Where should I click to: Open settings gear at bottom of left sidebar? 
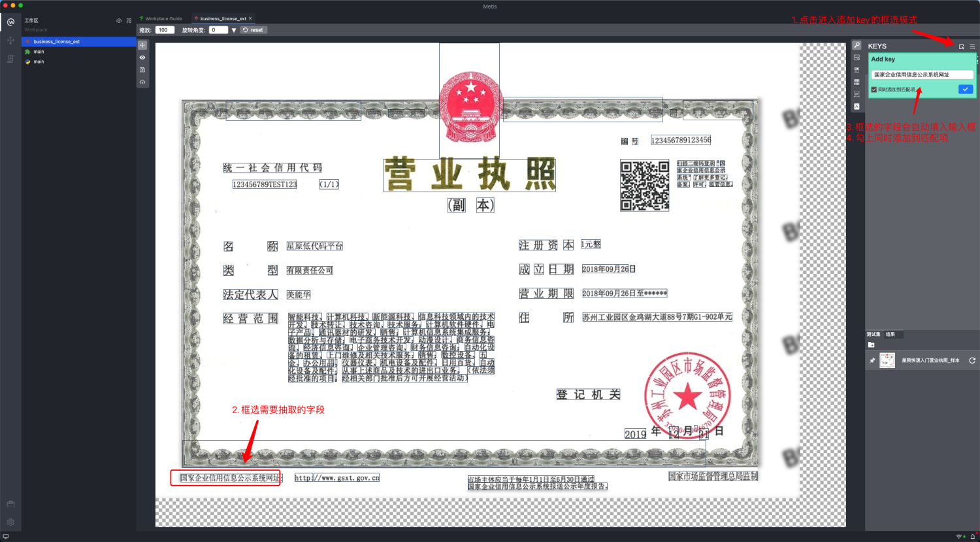[x=10, y=522]
